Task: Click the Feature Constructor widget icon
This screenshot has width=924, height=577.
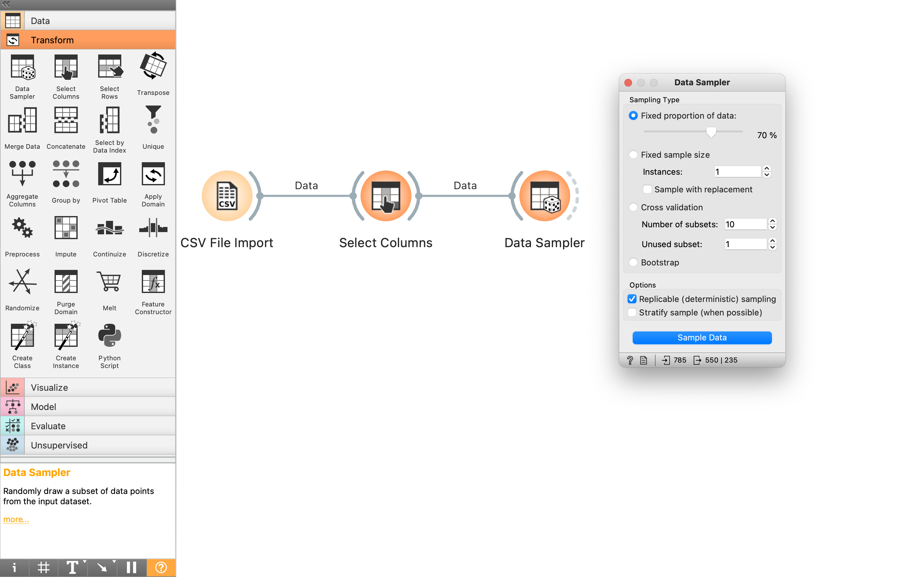Action: point(153,282)
